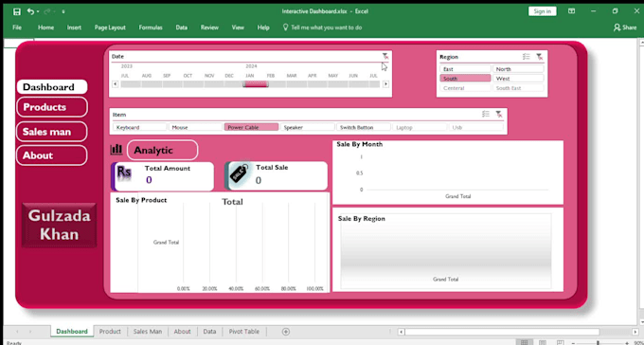Click the Gulzada Khan name plate

click(x=59, y=226)
